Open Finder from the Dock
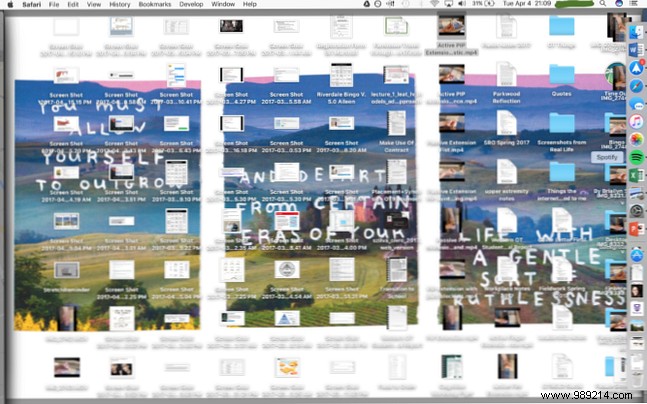 point(636,33)
